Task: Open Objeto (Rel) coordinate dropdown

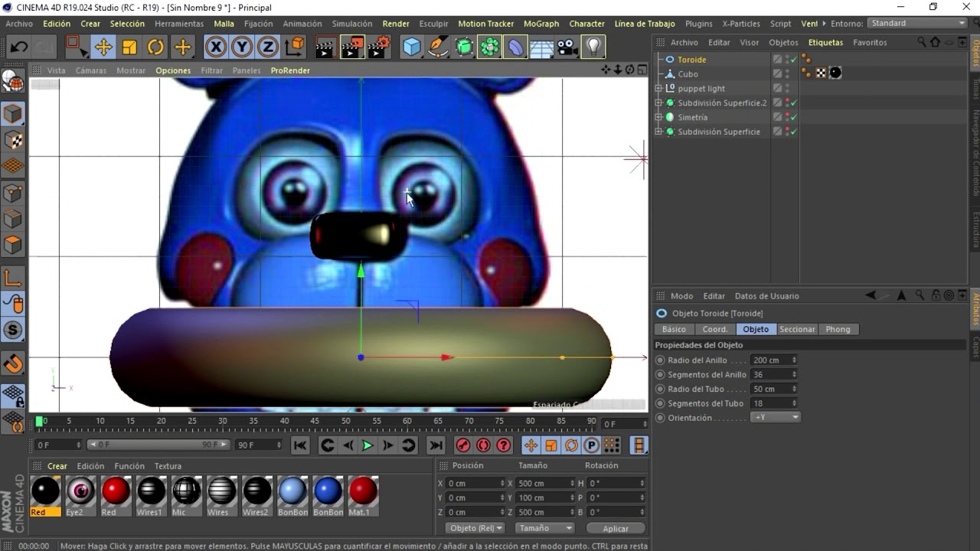Action: pos(475,528)
